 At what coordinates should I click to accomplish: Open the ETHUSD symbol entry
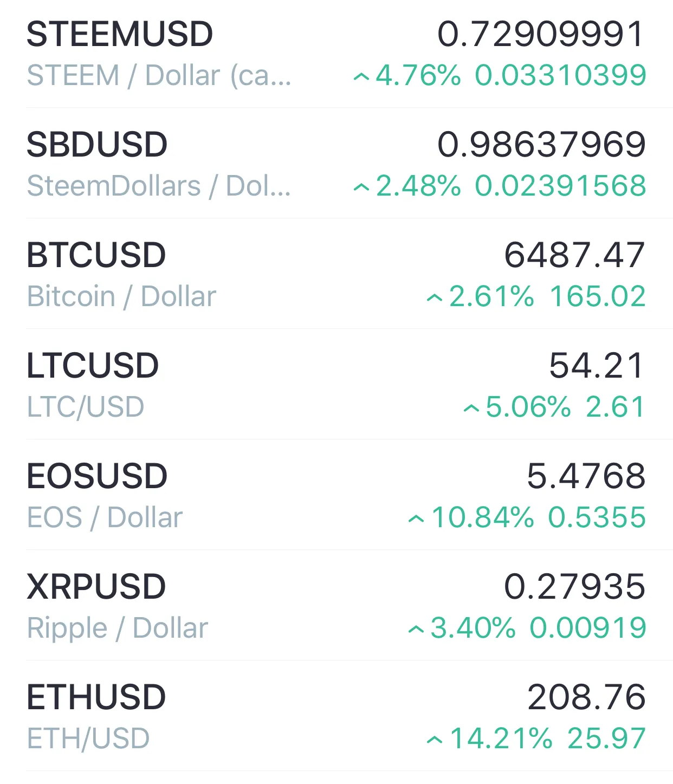tap(336, 716)
